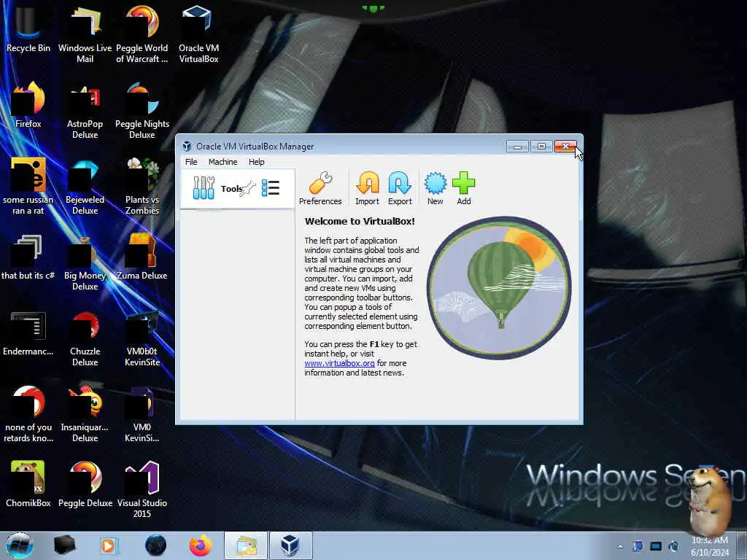This screenshot has height=560, width=747.
Task: Click the VirtualBox title bar icon
Action: click(187, 146)
